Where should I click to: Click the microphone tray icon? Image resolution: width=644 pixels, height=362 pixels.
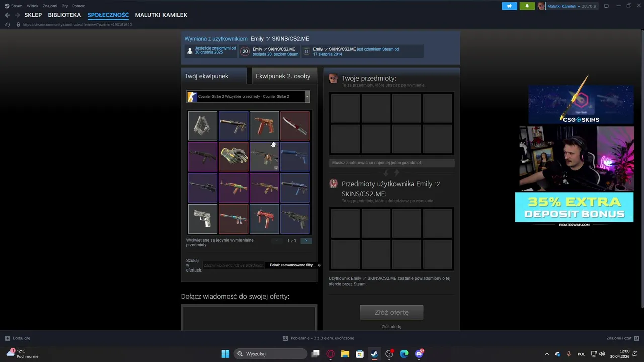[x=569, y=354]
